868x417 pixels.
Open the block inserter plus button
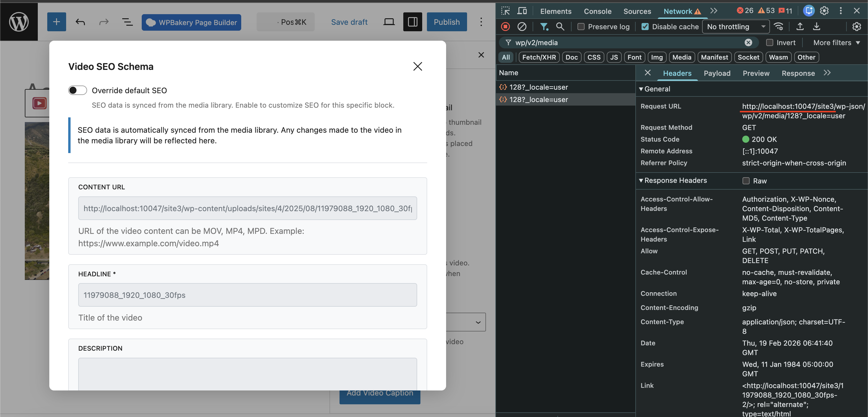click(56, 22)
